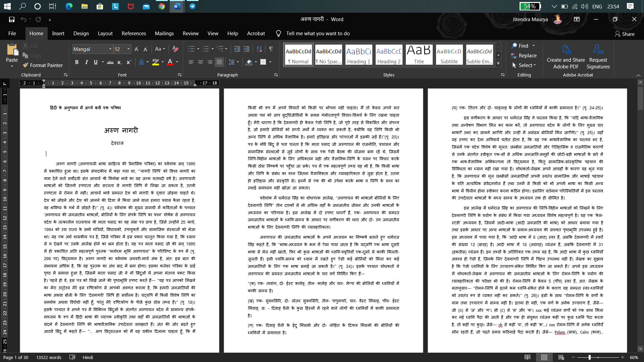Click the Replace button
Viewport: 644px width, 362px height.
[x=524, y=56]
